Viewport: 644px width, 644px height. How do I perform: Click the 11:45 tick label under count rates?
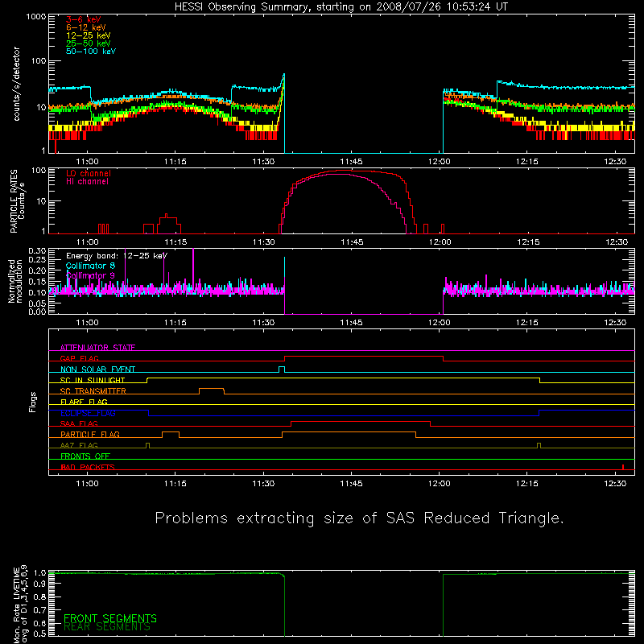(351, 162)
